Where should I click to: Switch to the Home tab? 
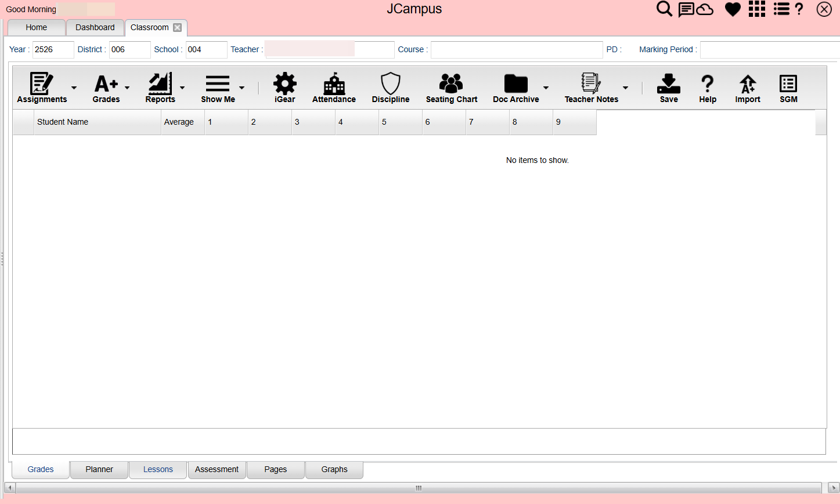pyautogui.click(x=36, y=27)
